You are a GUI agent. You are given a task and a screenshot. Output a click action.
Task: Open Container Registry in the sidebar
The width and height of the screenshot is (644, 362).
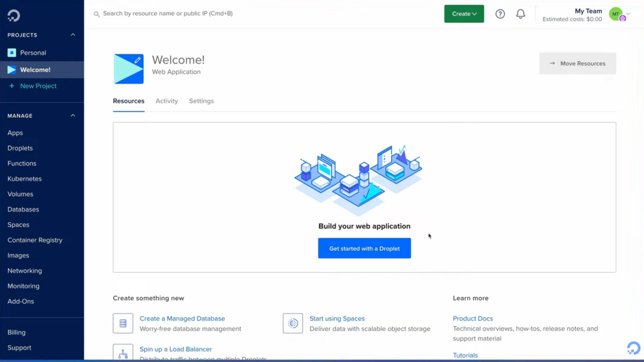pyautogui.click(x=35, y=240)
